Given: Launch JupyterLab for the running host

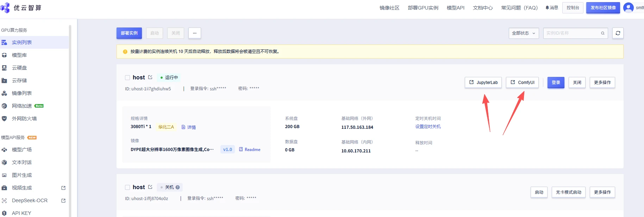Looking at the screenshot, I should click(x=483, y=83).
